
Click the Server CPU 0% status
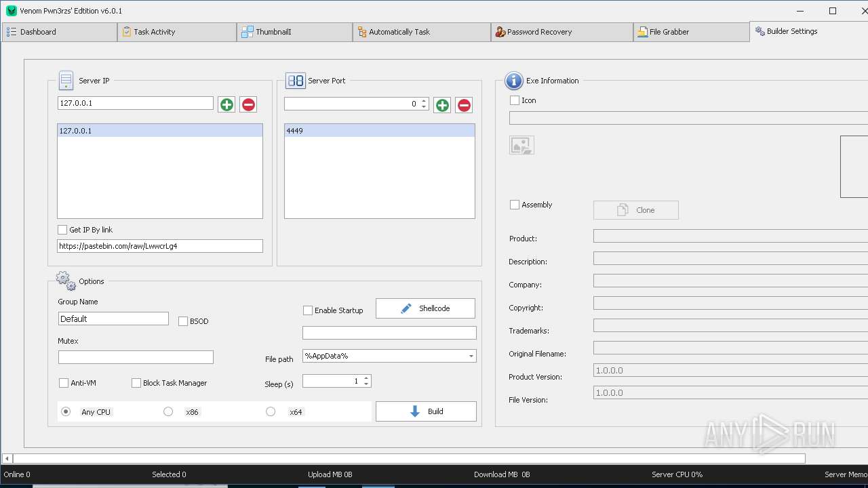click(677, 474)
